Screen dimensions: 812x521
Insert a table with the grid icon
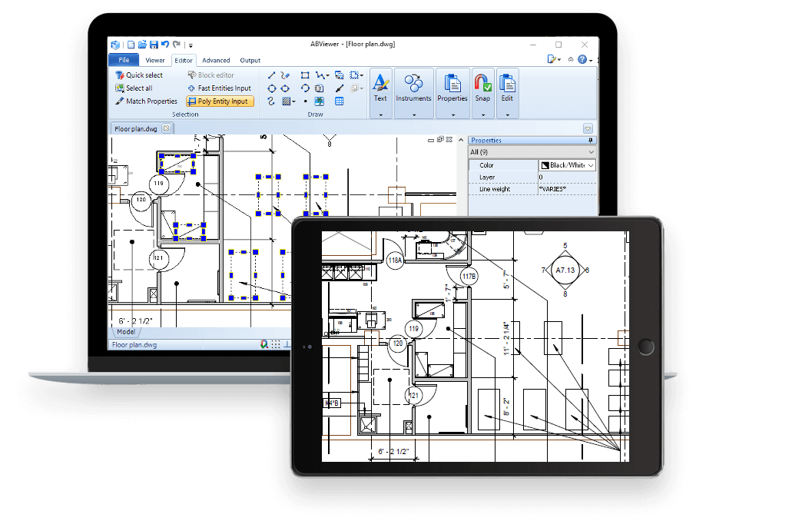pyautogui.click(x=339, y=101)
